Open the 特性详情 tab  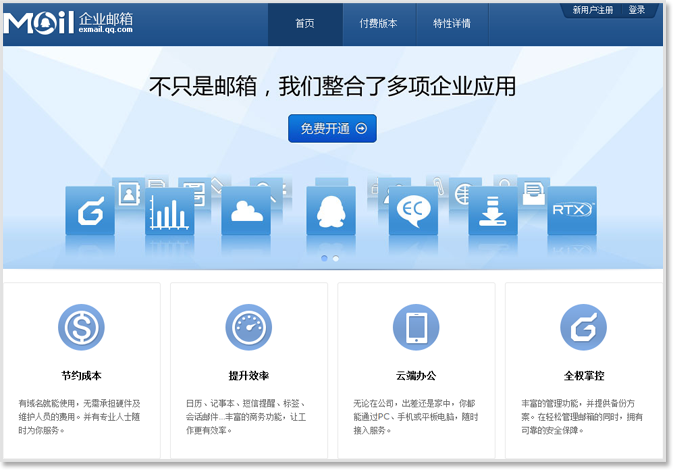452,24
